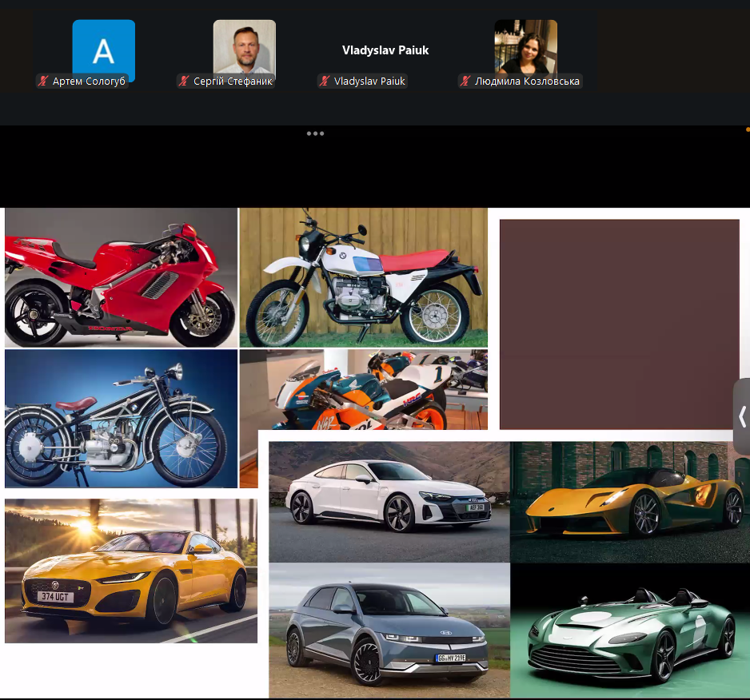Expand the side panel with the chevron tab
Viewport: 750px width, 700px height.
[742, 416]
